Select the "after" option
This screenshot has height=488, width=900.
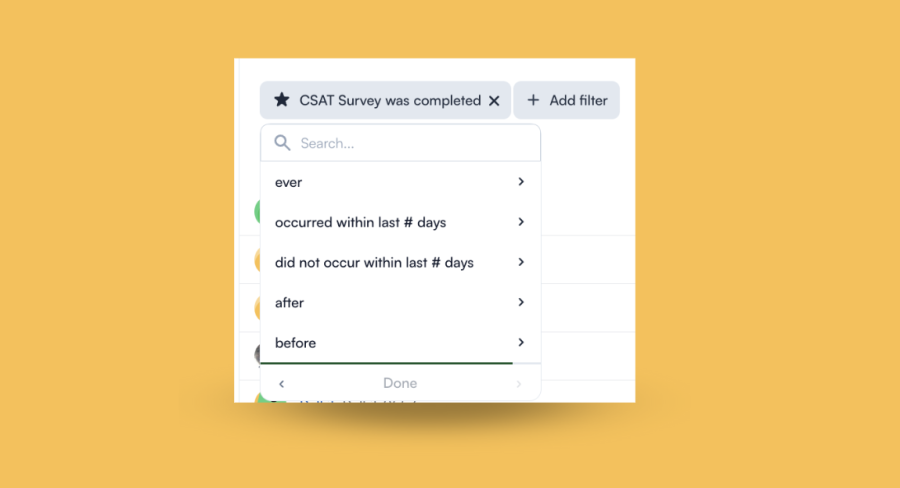point(401,303)
